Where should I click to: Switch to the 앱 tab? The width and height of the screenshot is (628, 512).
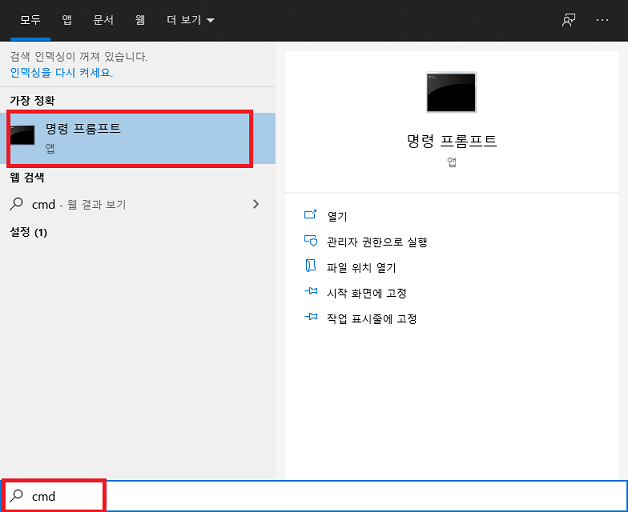[67, 20]
